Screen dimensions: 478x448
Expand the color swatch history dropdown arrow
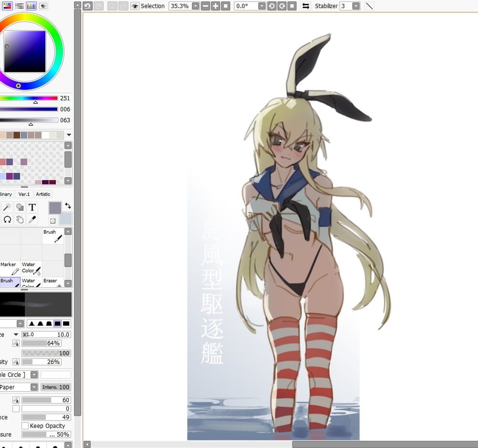click(x=69, y=135)
